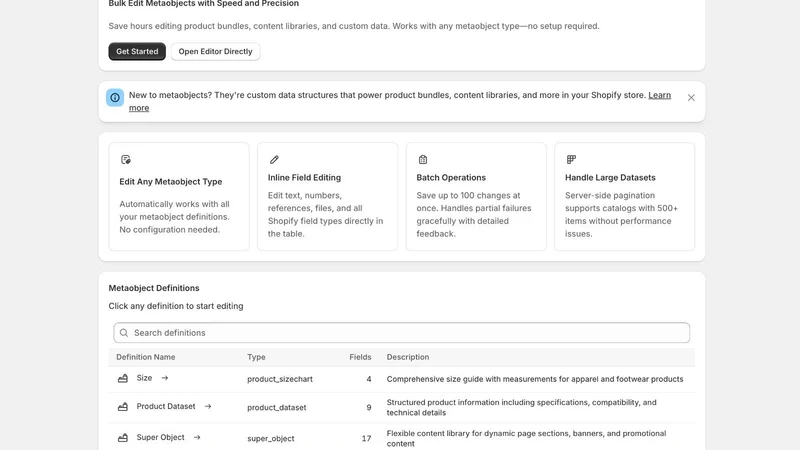Click the Inline Field Editing pencil icon

pyautogui.click(x=274, y=160)
